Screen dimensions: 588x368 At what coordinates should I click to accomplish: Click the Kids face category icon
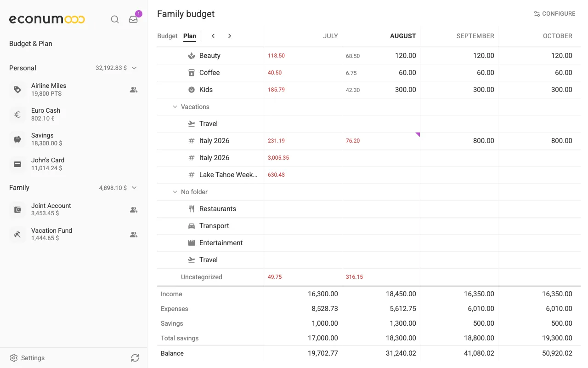[192, 90]
